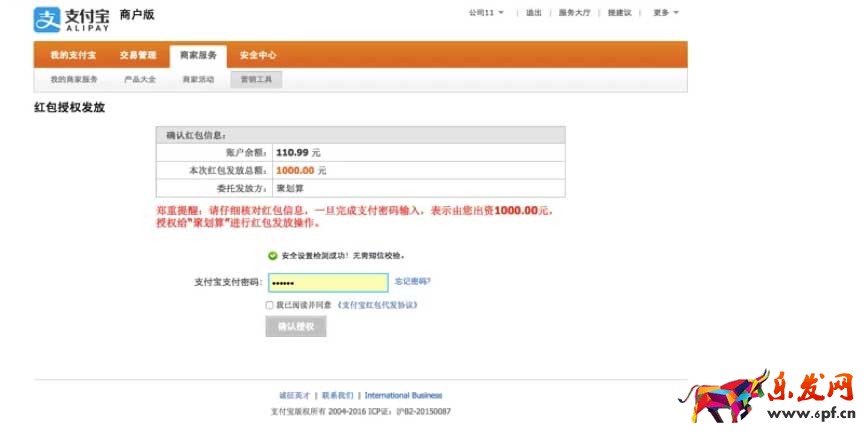
Task: Click the 忘记密码? link
Action: pyautogui.click(x=413, y=282)
